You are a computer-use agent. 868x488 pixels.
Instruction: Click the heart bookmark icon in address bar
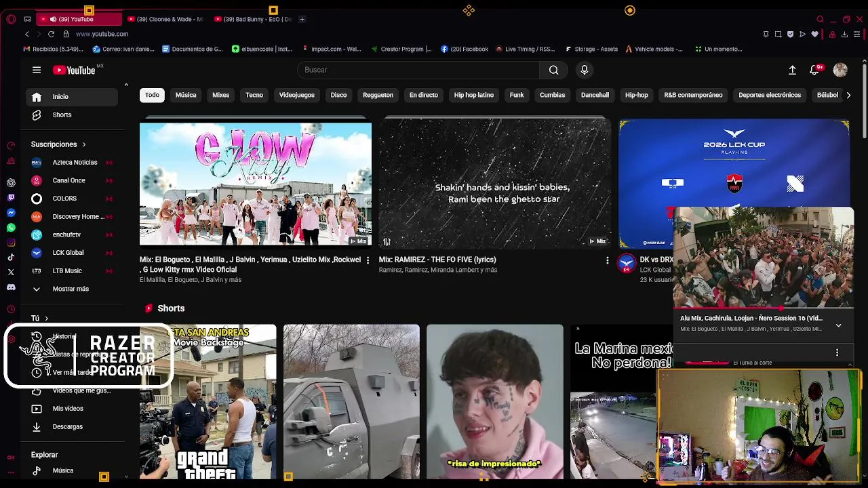point(814,34)
